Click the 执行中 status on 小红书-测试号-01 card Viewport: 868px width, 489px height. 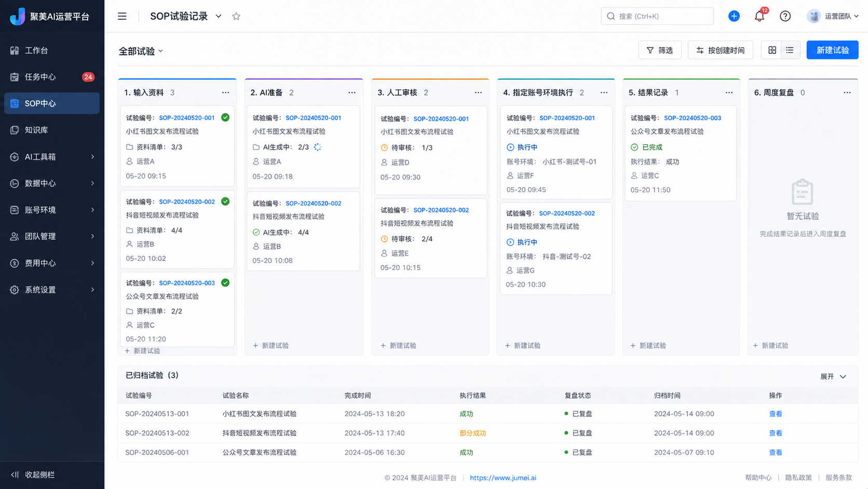click(522, 147)
